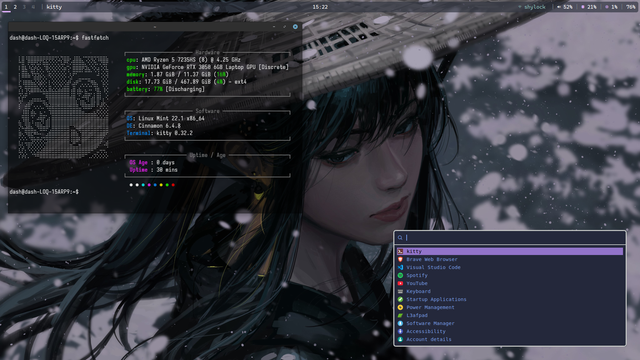Launch kitty via its terminal icon in launcher
This screenshot has height=360, width=640.
(x=400, y=251)
